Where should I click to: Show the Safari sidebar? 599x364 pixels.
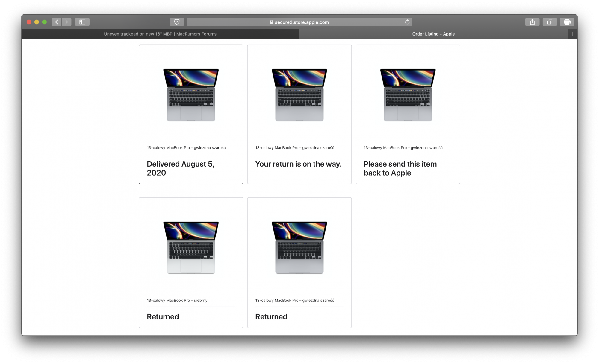[82, 22]
